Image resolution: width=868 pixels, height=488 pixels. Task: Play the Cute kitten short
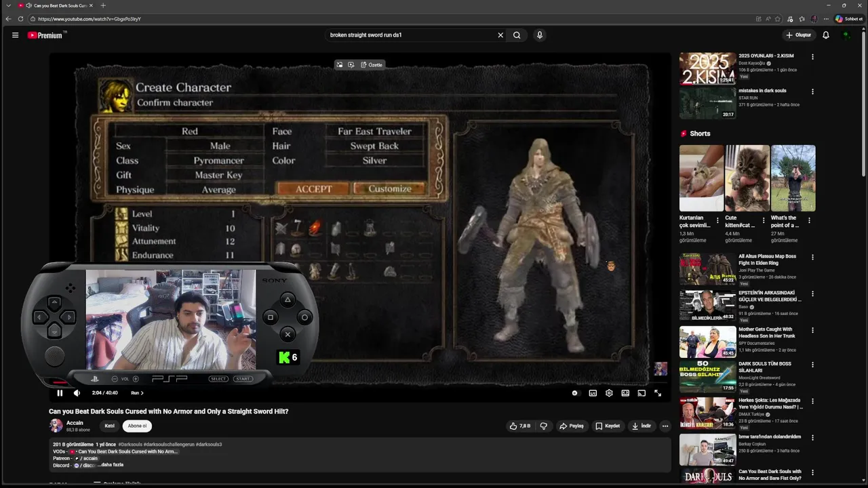point(747,178)
